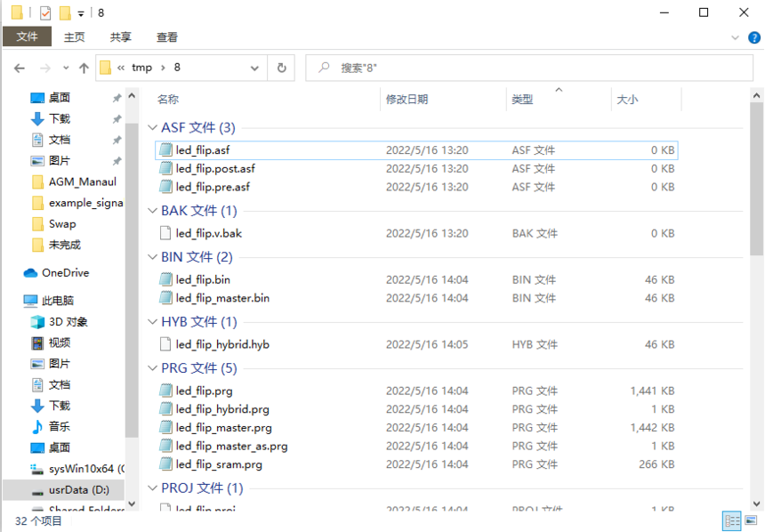This screenshot has width=765, height=532.
Task: Select the led_flip.pre.asf file icon
Action: (x=165, y=187)
